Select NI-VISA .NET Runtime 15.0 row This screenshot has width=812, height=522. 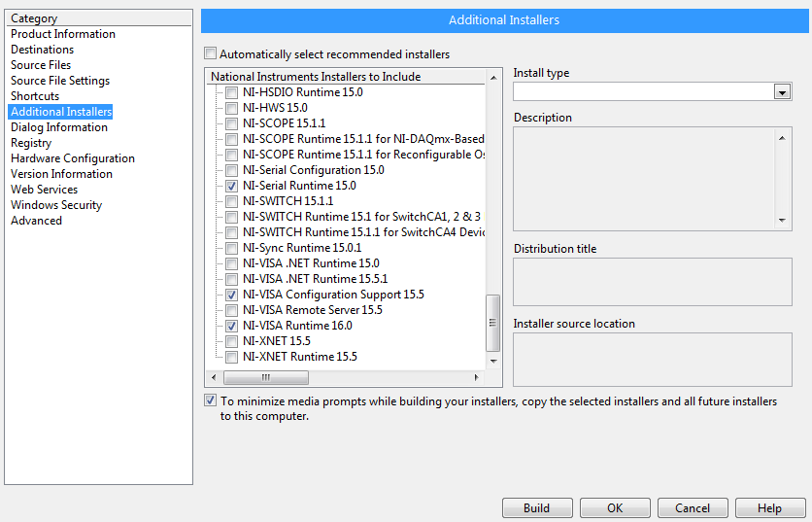pyautogui.click(x=311, y=263)
